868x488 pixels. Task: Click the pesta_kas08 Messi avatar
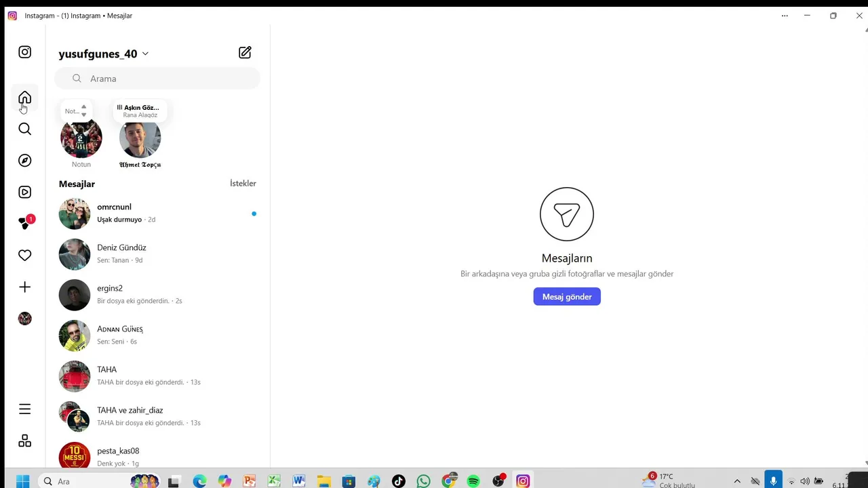coord(75,455)
